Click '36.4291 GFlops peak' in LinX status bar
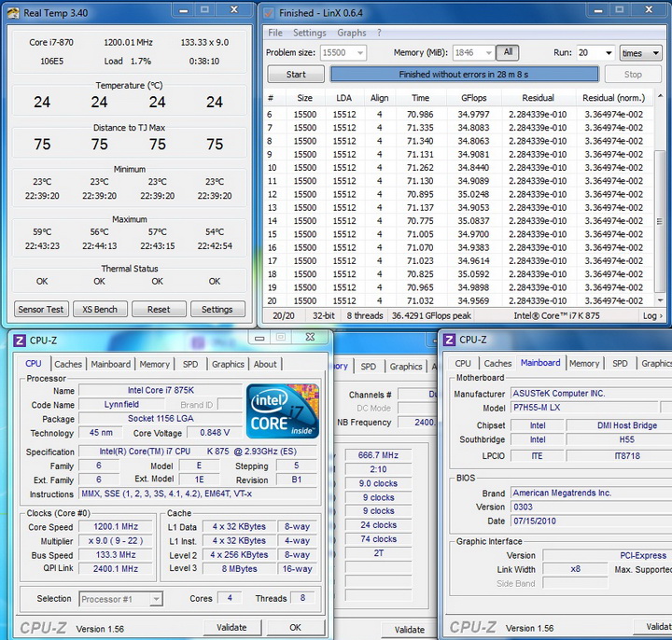This screenshot has height=640, width=672. click(x=431, y=315)
